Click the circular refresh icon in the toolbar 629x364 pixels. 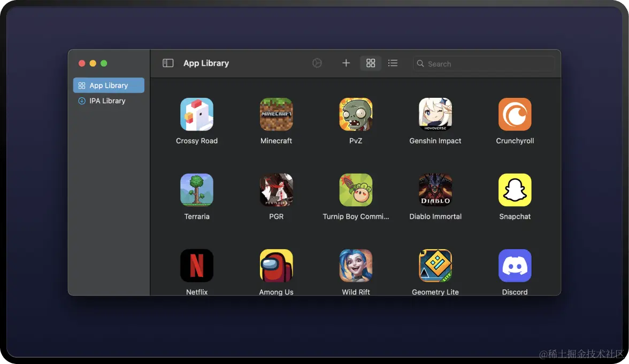coord(317,63)
